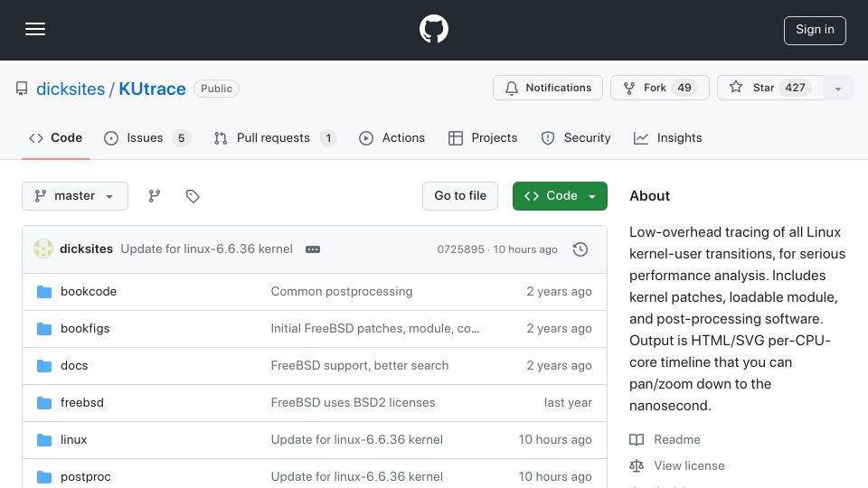The width and height of the screenshot is (868, 488).
Task: Open the Security tab
Action: (576, 137)
